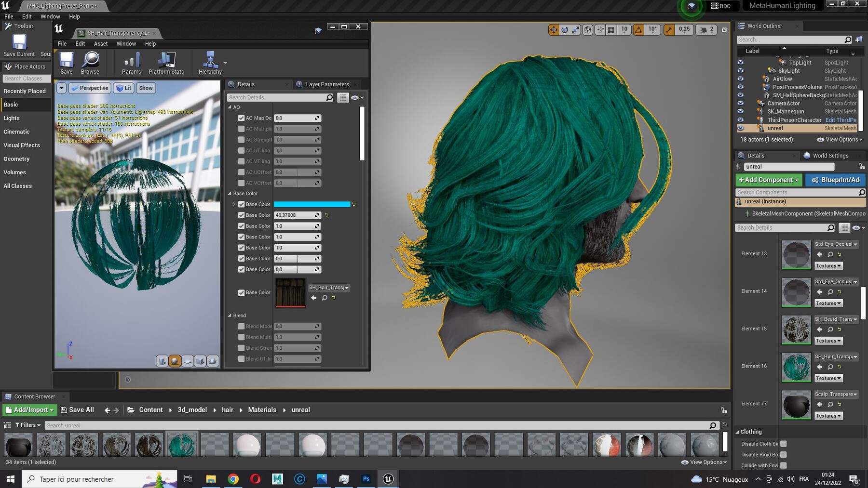Open the Show menu in preview viewport
The width and height of the screenshot is (868, 488).
[146, 88]
